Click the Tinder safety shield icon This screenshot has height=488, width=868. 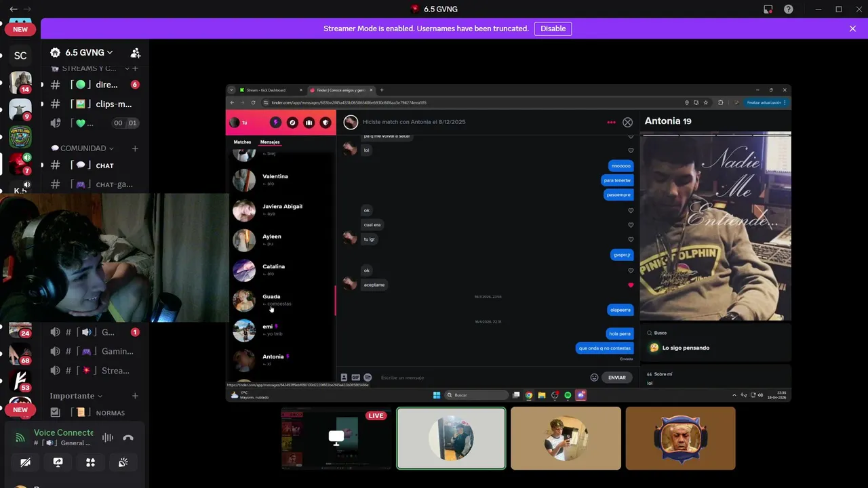(325, 123)
